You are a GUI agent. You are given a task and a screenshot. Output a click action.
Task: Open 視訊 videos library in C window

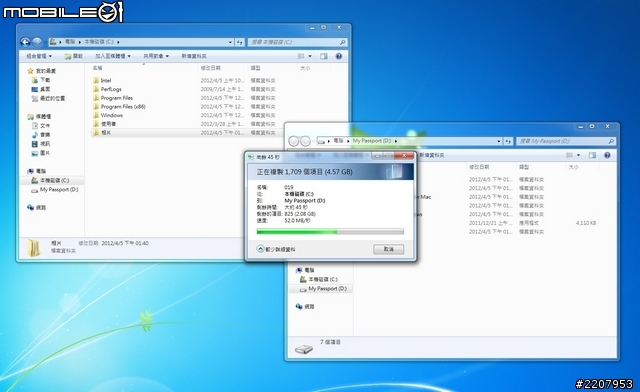pos(41,144)
